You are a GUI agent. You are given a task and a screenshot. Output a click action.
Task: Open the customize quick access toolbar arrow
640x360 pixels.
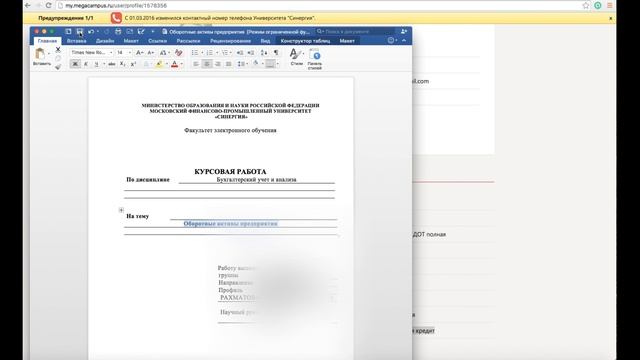[153, 31]
